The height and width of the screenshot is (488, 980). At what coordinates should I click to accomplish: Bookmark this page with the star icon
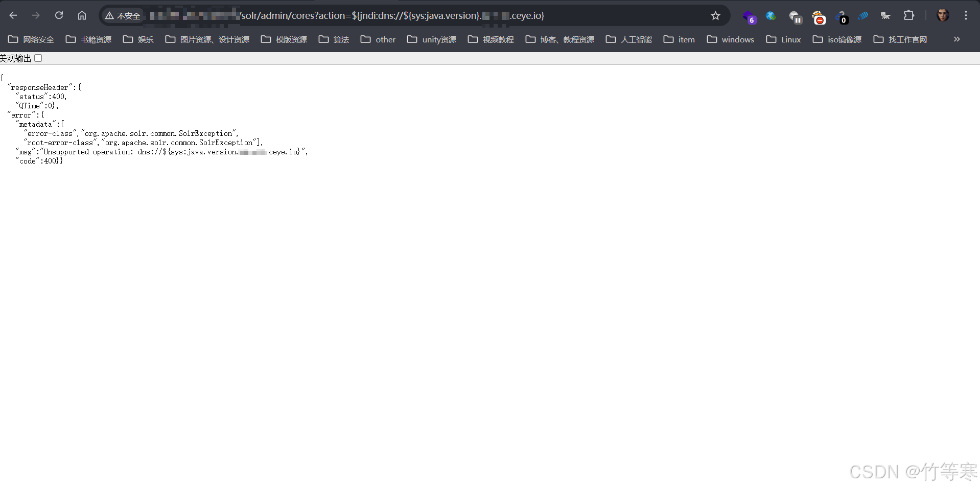tap(715, 16)
